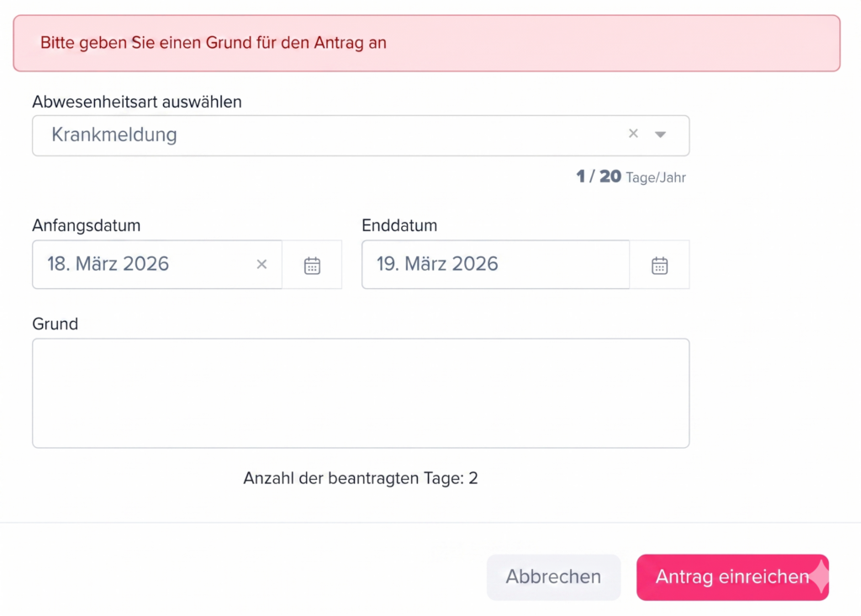The width and height of the screenshot is (861, 616).
Task: Clear the Anfangsdatum using its X icon
Action: click(x=261, y=265)
